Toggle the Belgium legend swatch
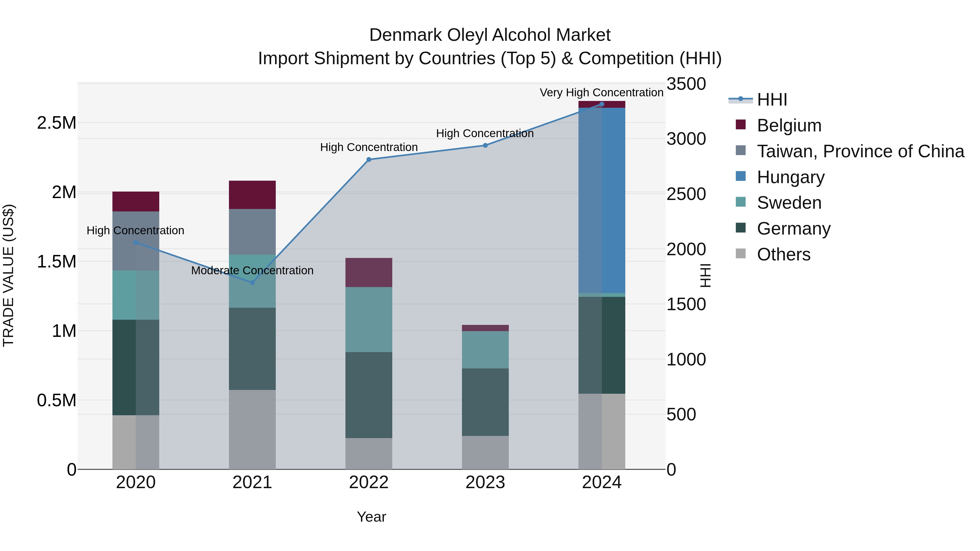The width and height of the screenshot is (980, 551). coord(741,124)
